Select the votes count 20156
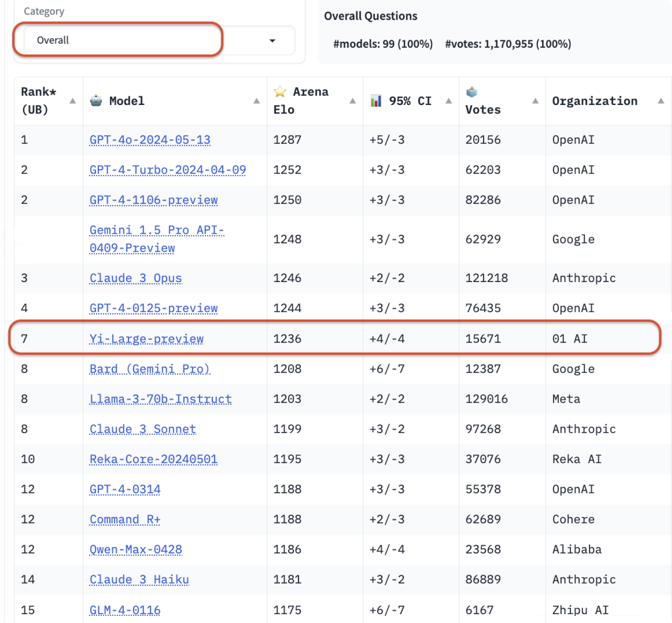The width and height of the screenshot is (672, 623). (483, 140)
